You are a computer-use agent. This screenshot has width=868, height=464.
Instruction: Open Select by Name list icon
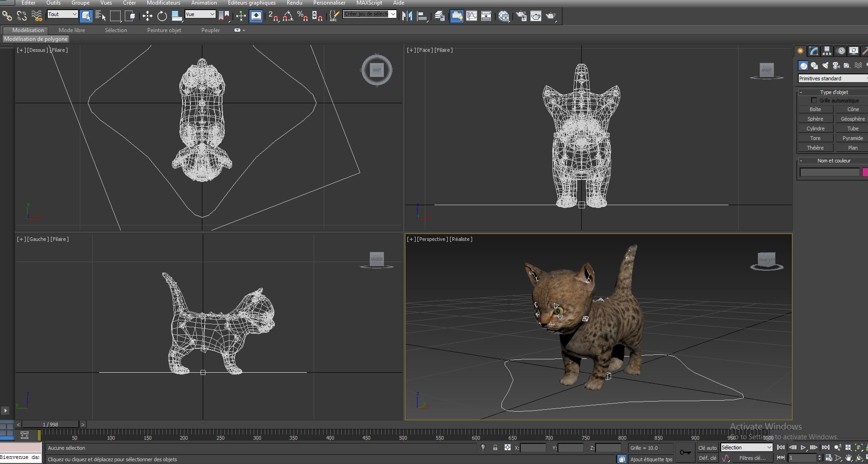(100, 16)
